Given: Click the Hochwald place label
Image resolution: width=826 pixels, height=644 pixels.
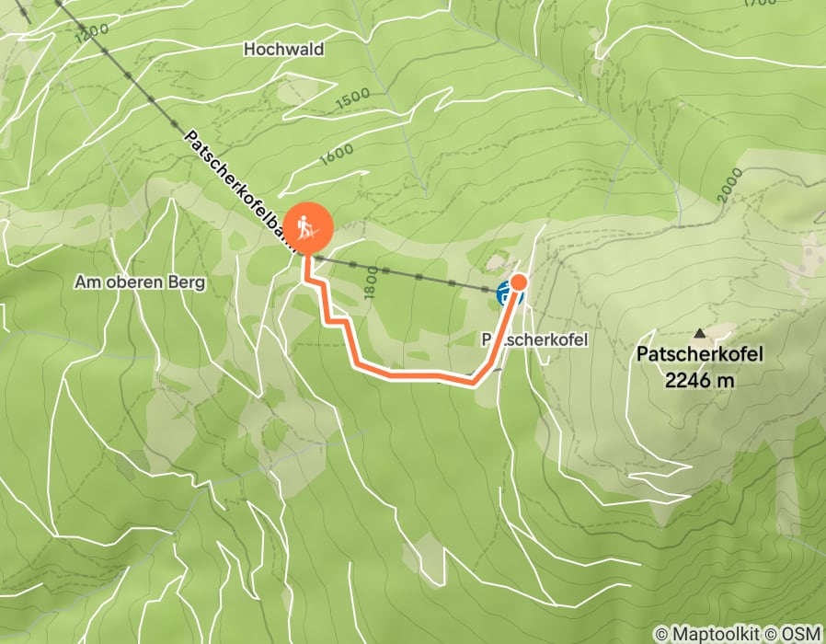Looking at the screenshot, I should point(284,49).
